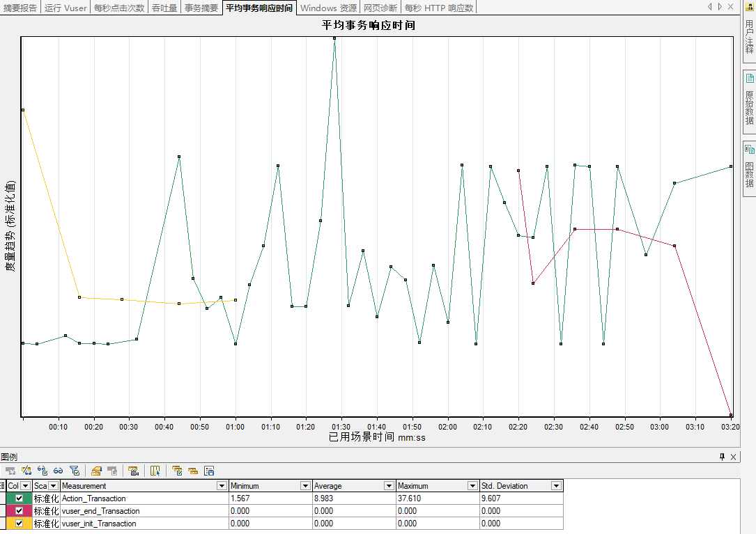Click the save legend disk icon
The image size is (756, 534).
click(209, 471)
